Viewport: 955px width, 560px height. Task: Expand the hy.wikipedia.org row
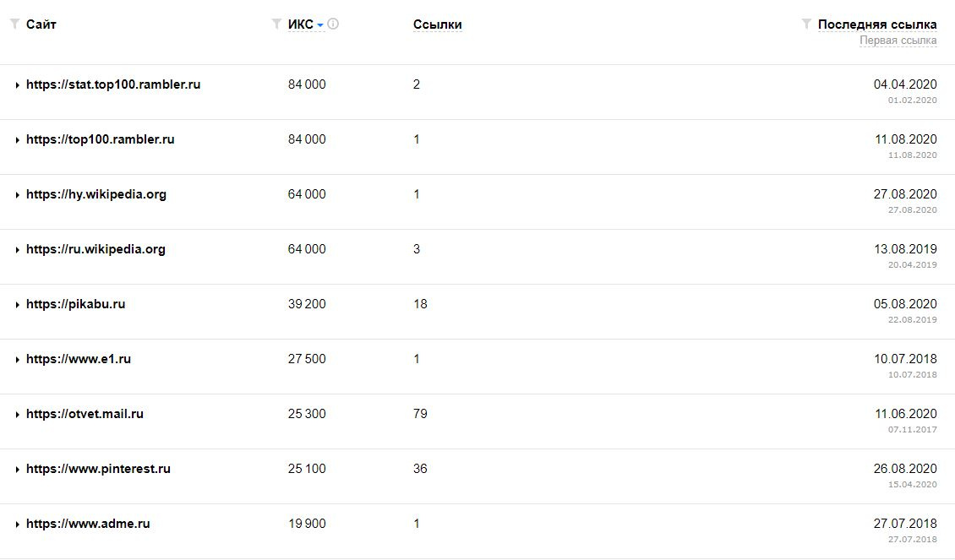coord(17,195)
